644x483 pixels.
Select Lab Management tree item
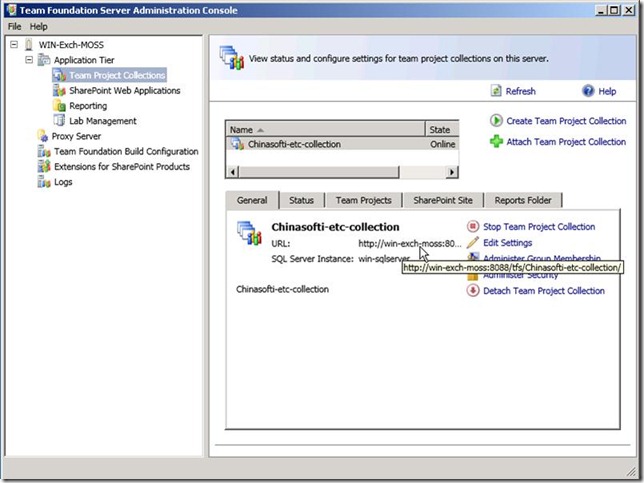[103, 121]
